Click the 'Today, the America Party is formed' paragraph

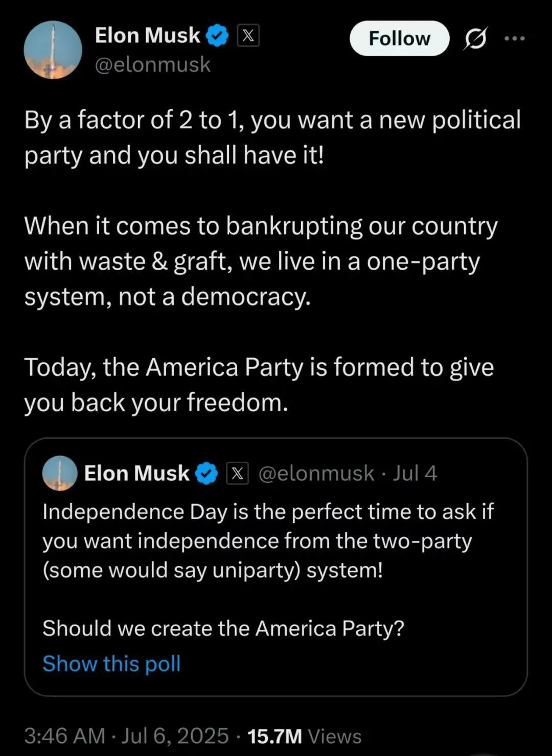[x=259, y=385]
